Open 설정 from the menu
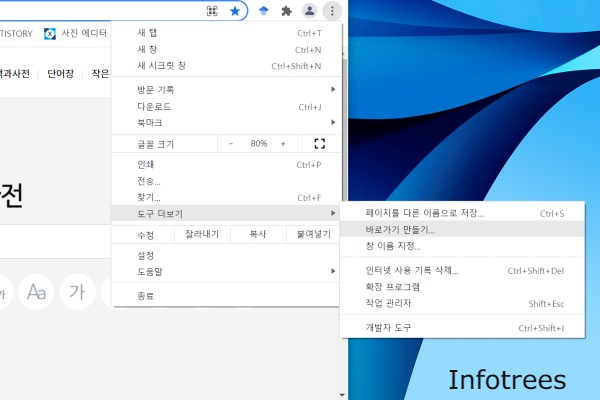 tap(226, 255)
